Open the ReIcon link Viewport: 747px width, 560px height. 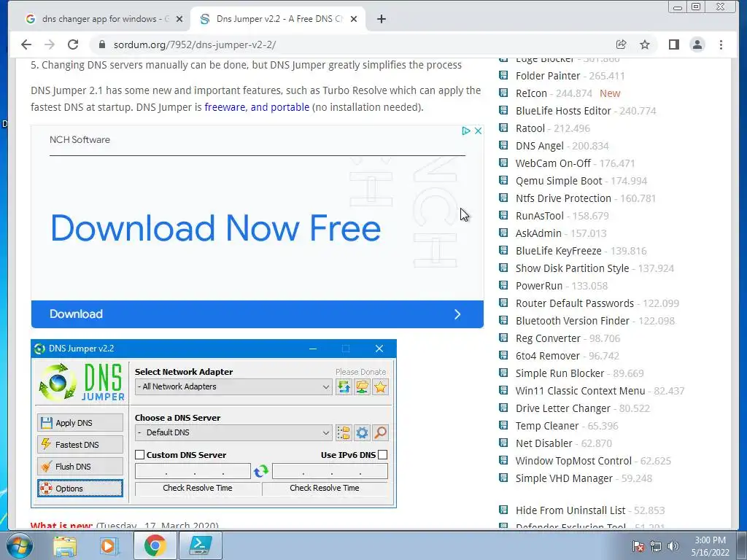click(531, 93)
